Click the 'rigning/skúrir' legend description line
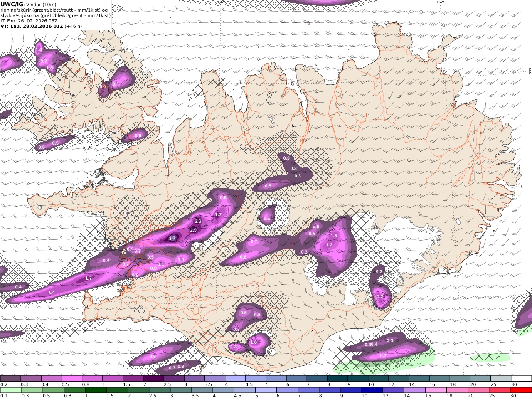 pos(54,10)
